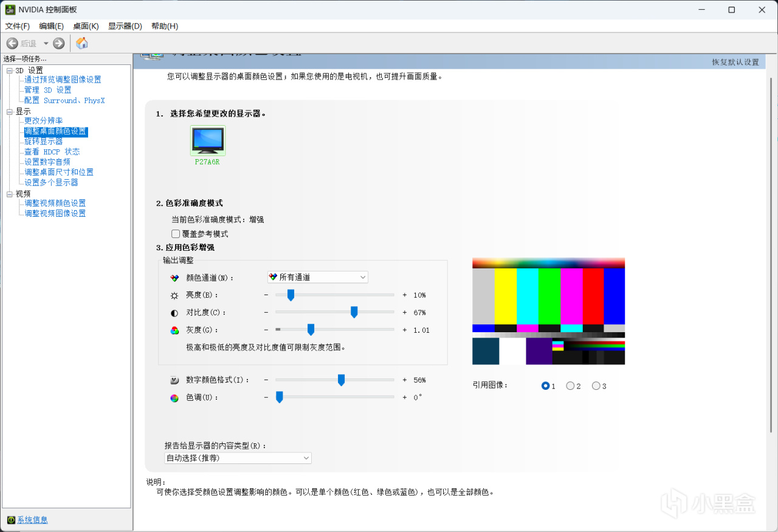Open 调整视频颜色设置 page

(55, 203)
